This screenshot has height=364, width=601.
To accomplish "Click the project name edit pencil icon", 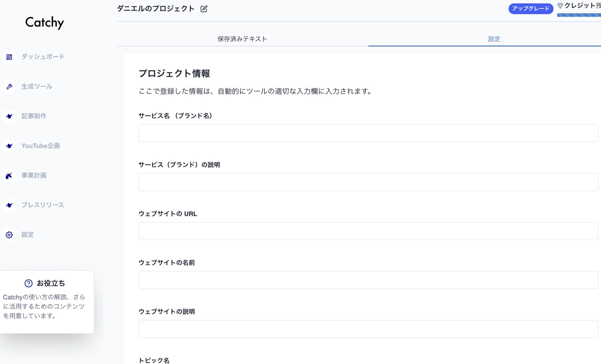I will (204, 9).
